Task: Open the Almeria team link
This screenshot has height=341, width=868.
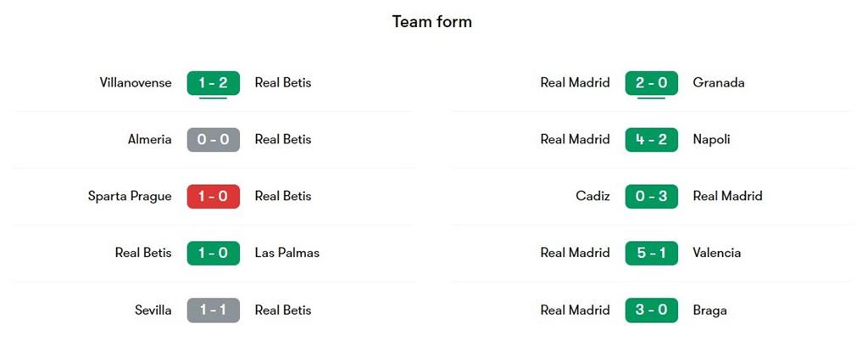Action: tap(149, 140)
